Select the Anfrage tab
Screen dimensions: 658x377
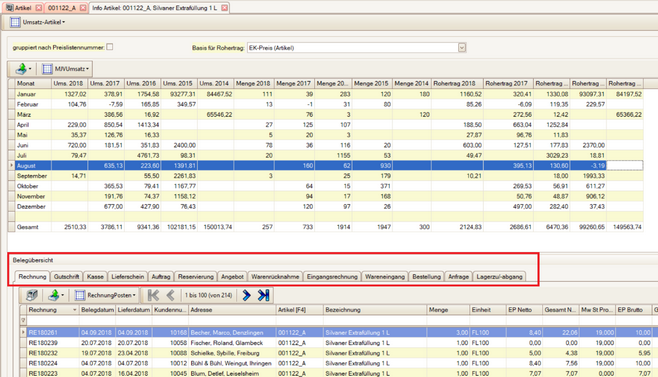[458, 277]
